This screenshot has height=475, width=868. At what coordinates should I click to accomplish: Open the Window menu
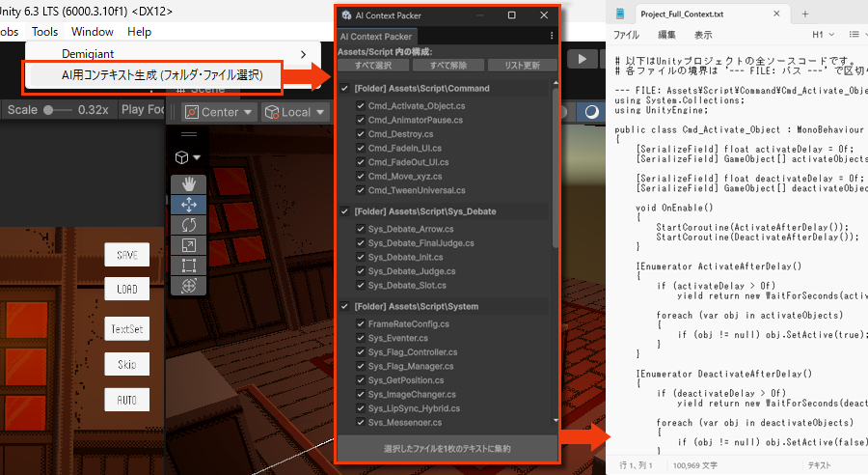pyautogui.click(x=93, y=32)
